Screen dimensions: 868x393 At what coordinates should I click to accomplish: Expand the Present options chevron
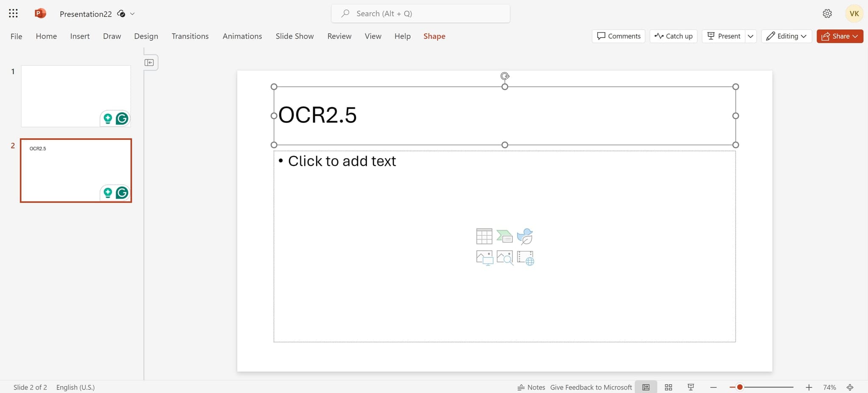tap(751, 36)
